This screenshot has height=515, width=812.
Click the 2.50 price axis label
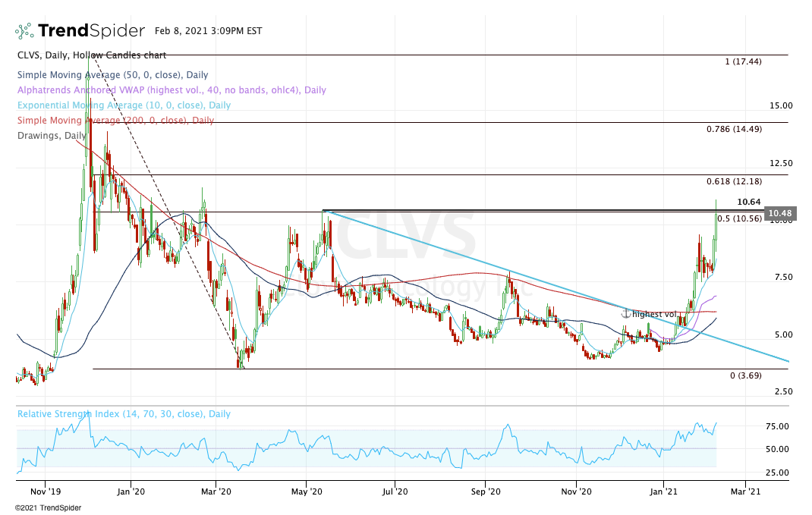pyautogui.click(x=783, y=391)
